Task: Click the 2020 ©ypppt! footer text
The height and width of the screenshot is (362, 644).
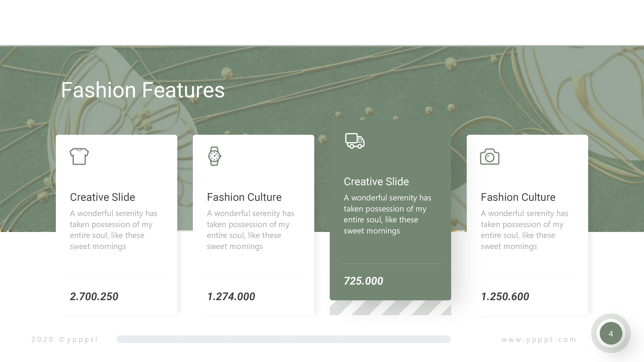Action: pyautogui.click(x=65, y=340)
